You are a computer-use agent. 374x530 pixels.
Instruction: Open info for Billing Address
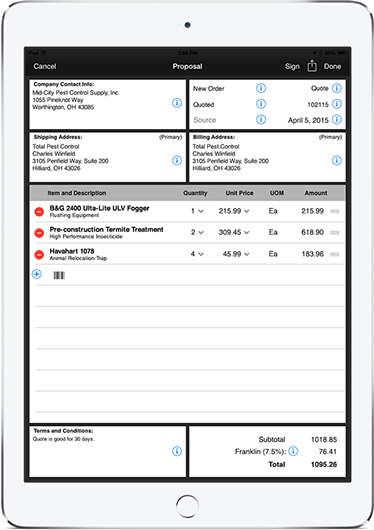click(x=336, y=160)
